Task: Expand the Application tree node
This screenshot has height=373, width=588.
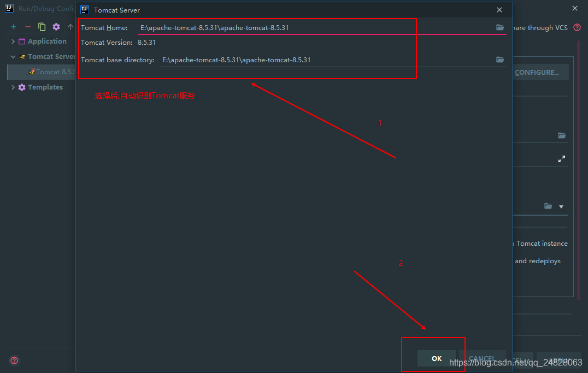Action: tap(13, 42)
